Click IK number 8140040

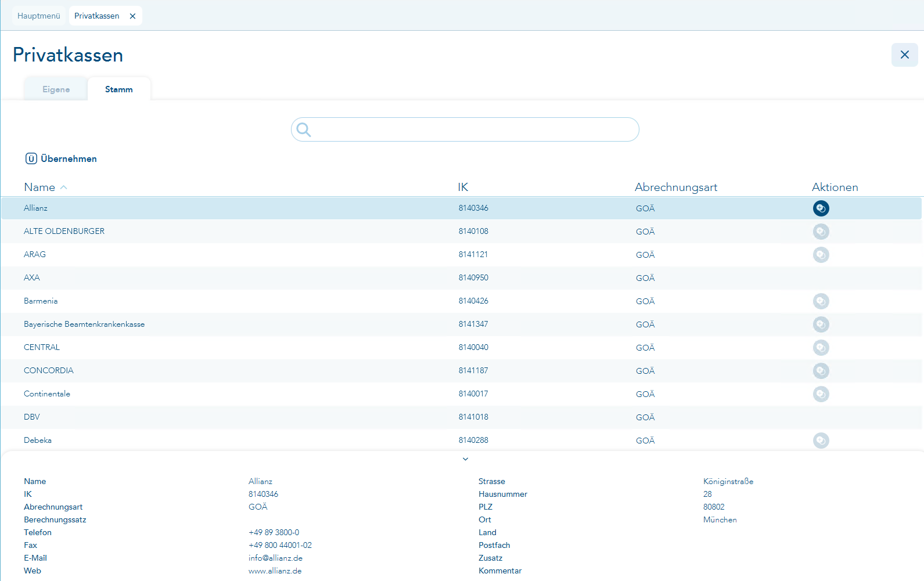tap(473, 347)
